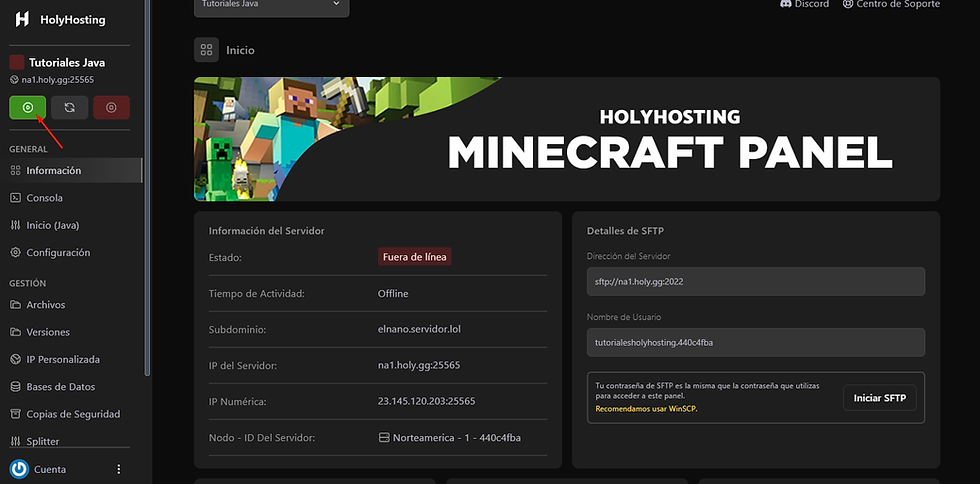
Task: Click the Versiones folder icon
Action: [16, 332]
